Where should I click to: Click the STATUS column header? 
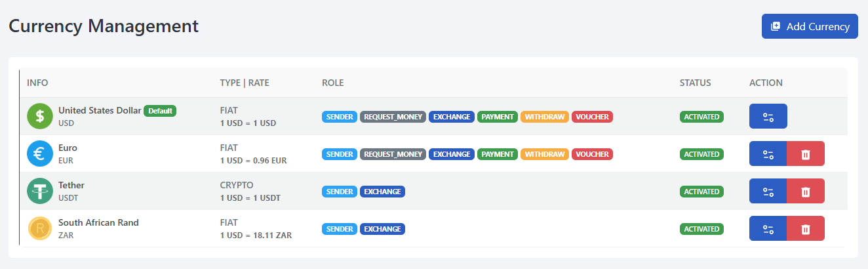click(x=695, y=83)
